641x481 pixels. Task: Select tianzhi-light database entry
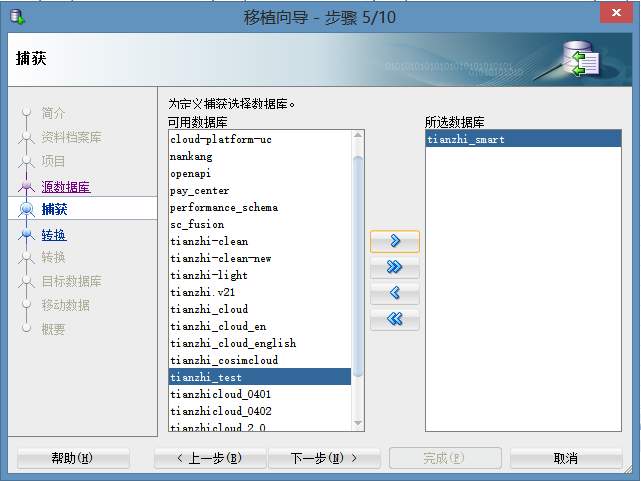point(260,275)
